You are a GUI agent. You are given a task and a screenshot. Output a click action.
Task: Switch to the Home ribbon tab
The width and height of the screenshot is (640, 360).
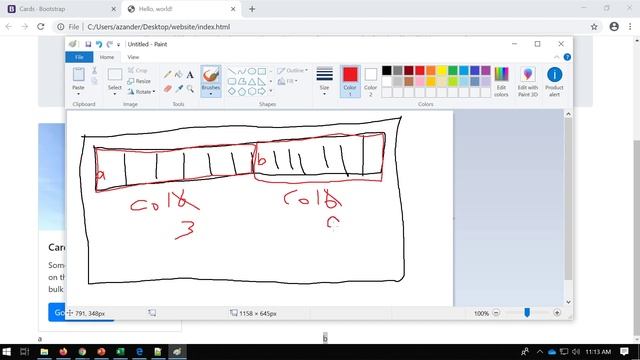(107, 57)
